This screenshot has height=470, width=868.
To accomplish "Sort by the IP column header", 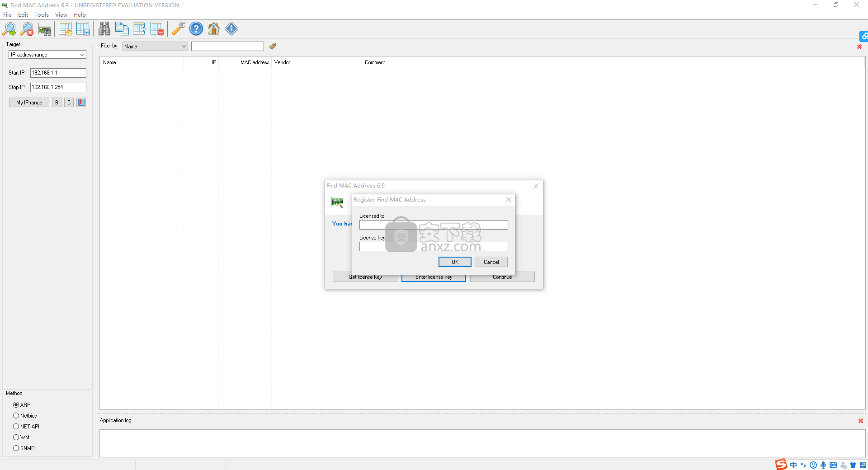I will [x=201, y=62].
